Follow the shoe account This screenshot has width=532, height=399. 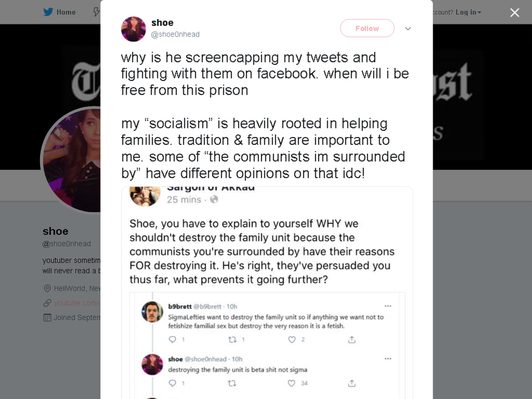pos(367,29)
